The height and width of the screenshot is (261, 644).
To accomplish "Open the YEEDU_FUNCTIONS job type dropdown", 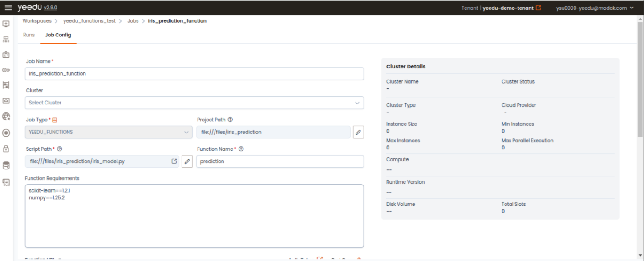I will pos(109,132).
